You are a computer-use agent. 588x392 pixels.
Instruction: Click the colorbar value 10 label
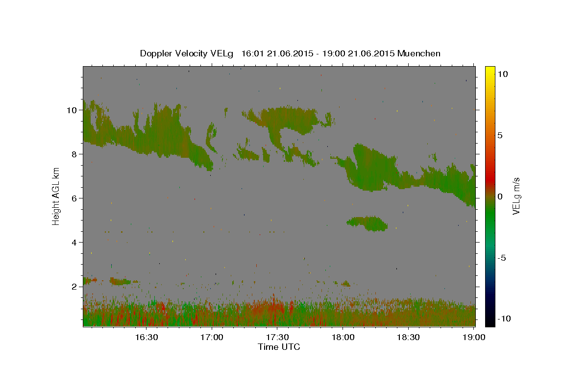tap(502, 73)
